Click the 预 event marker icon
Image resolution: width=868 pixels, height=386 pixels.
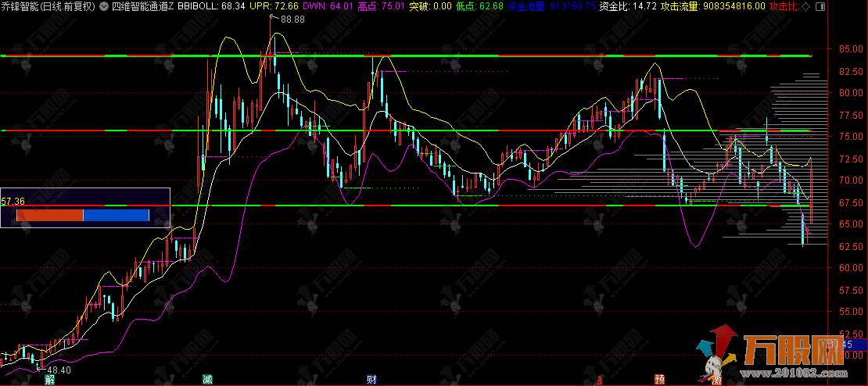click(660, 380)
